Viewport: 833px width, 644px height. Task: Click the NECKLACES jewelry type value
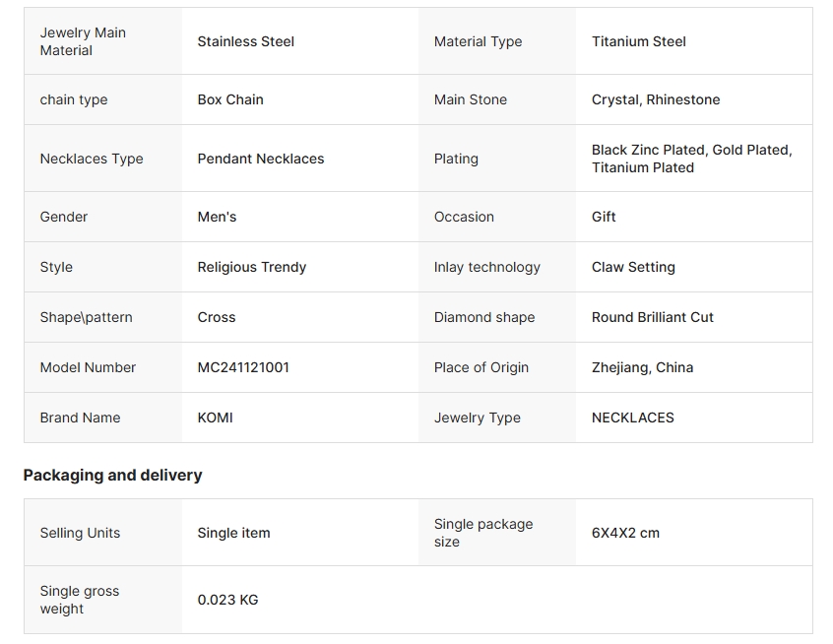click(x=633, y=418)
